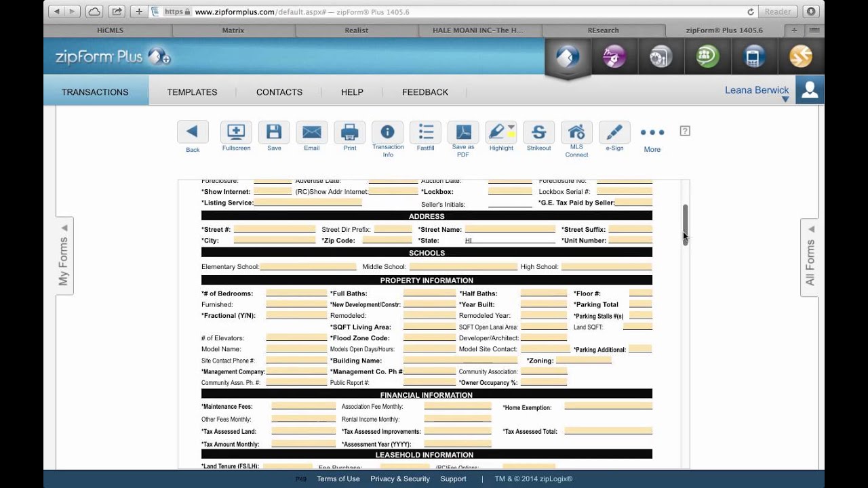This screenshot has width=868, height=488.
Task: Open Transaction Info icon
Action: click(388, 132)
